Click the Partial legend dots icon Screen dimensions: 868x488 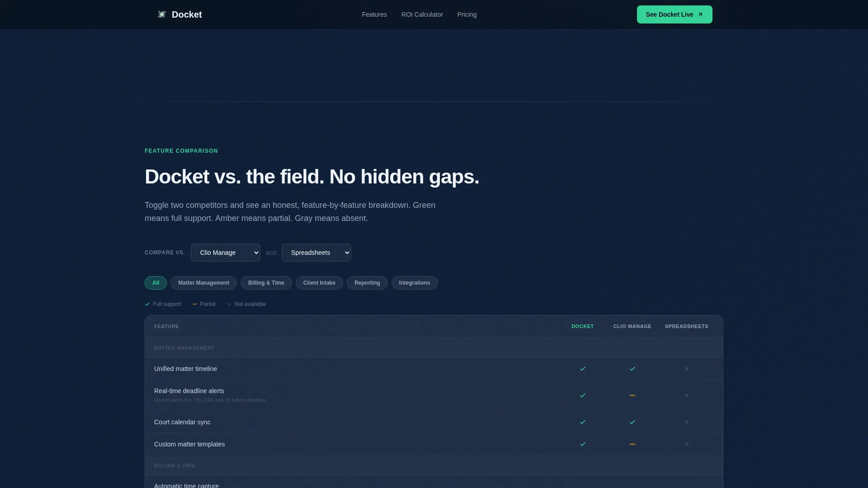(x=195, y=304)
